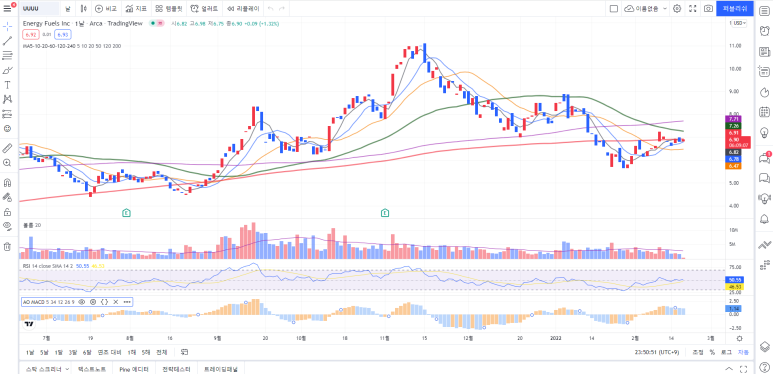
Task: Open the help question mark icon
Action: tap(765, 366)
